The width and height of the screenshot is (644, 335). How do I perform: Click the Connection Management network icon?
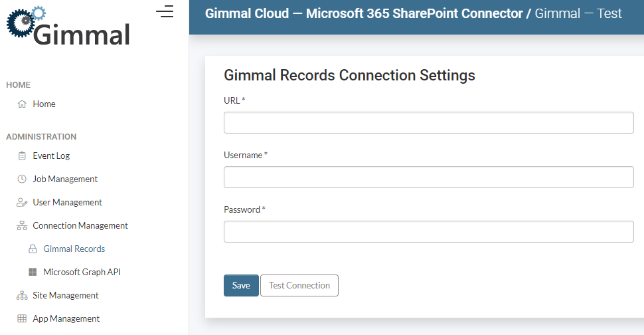click(22, 226)
